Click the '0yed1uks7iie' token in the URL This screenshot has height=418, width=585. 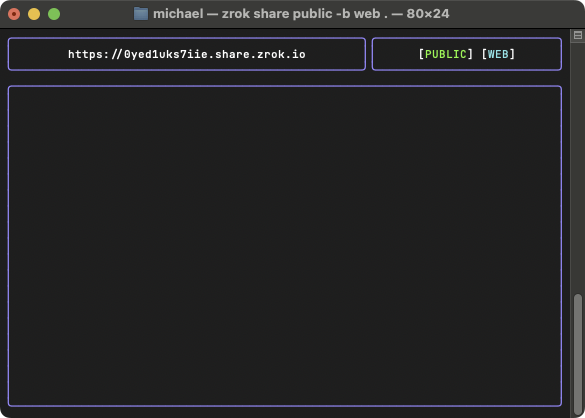click(x=166, y=54)
